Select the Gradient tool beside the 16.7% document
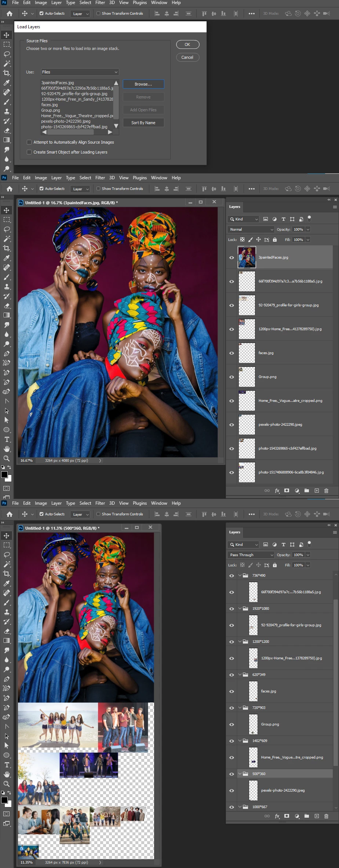The height and width of the screenshot is (868, 339). coord(7,315)
